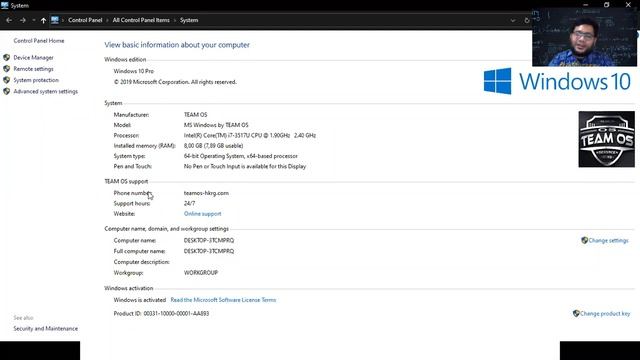Open the Online support website link
Screen dimensions: 640x360
click(x=202, y=214)
